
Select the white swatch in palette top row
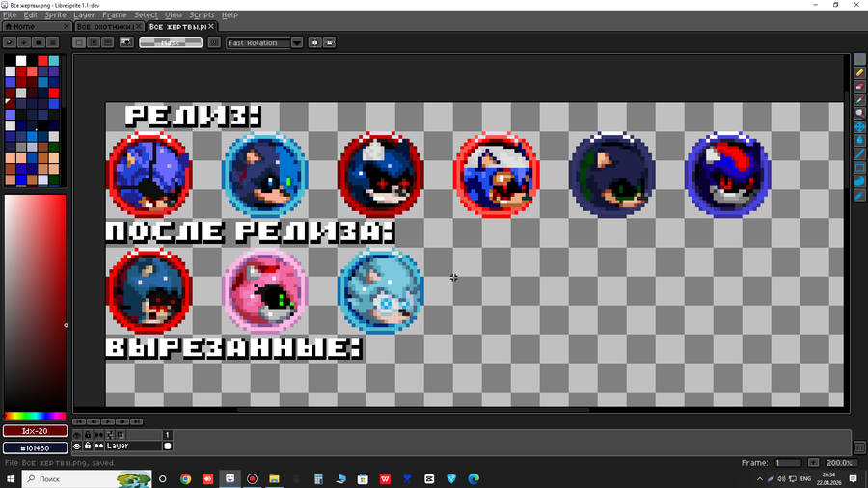21,61
